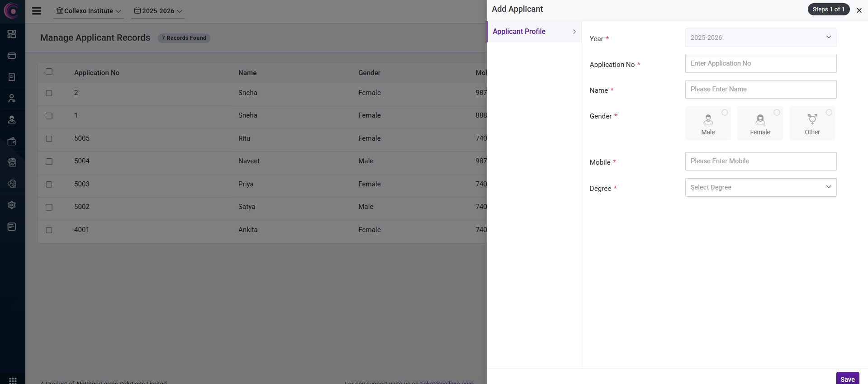Click the Save button
868x384 pixels.
847,379
